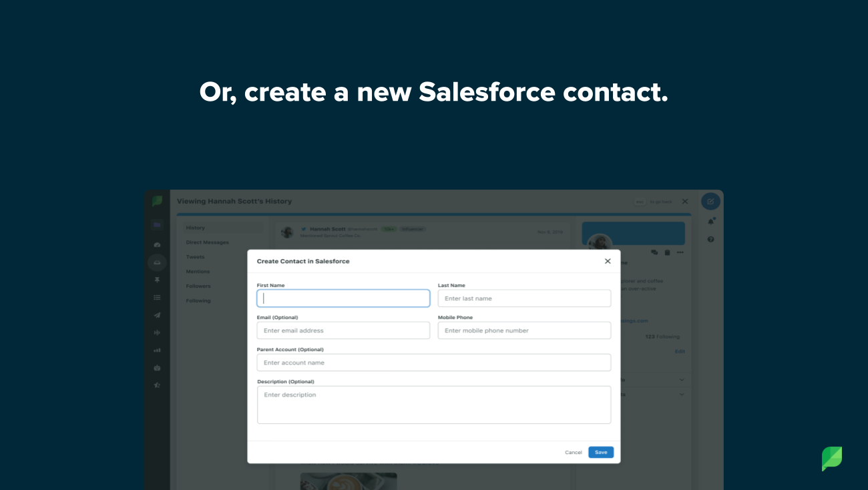Select the Publishing paper plane icon
Image resolution: width=868 pixels, height=490 pixels.
click(157, 315)
